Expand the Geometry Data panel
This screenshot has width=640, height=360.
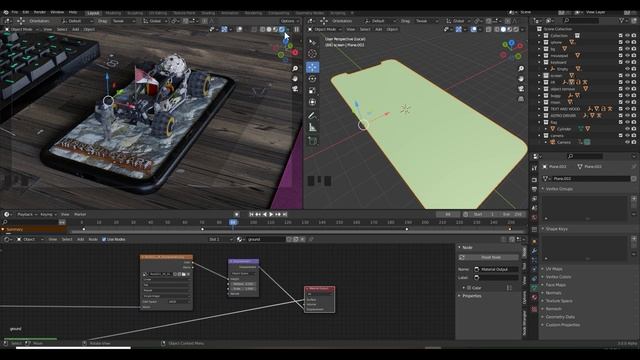click(560, 317)
